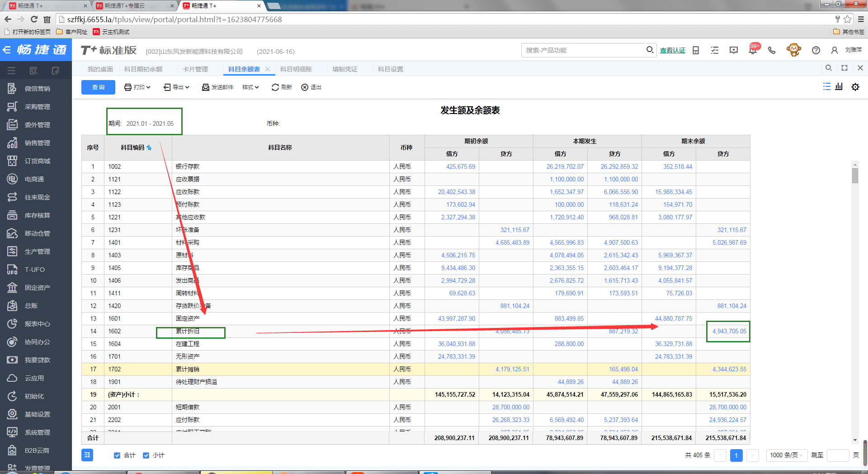Image resolution: width=868 pixels, height=474 pixels.
Task: Expand the 样式 dropdown
Action: click(x=250, y=87)
